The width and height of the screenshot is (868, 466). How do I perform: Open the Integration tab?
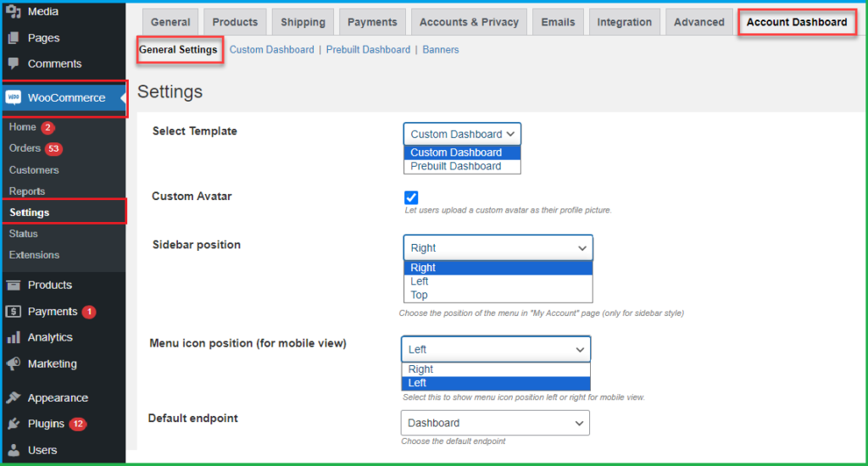click(x=624, y=22)
